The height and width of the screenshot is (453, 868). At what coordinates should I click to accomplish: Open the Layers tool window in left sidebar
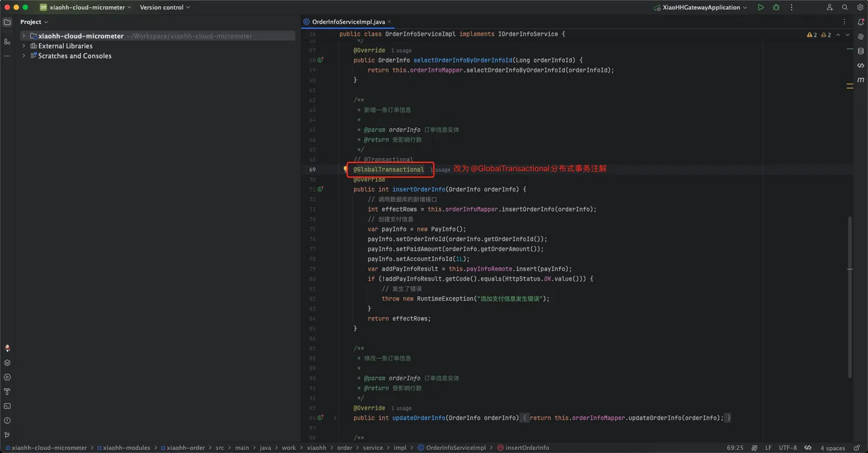pyautogui.click(x=7, y=363)
